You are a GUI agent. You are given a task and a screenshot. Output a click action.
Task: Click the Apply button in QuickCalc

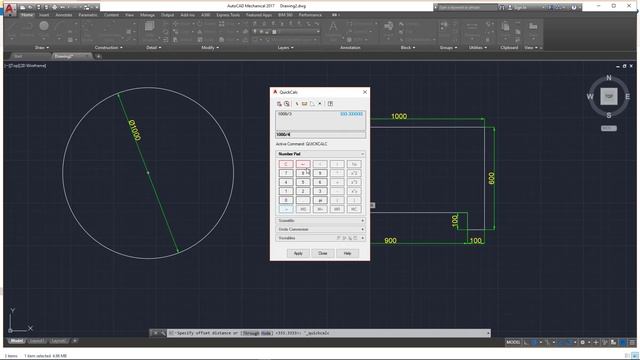298,253
